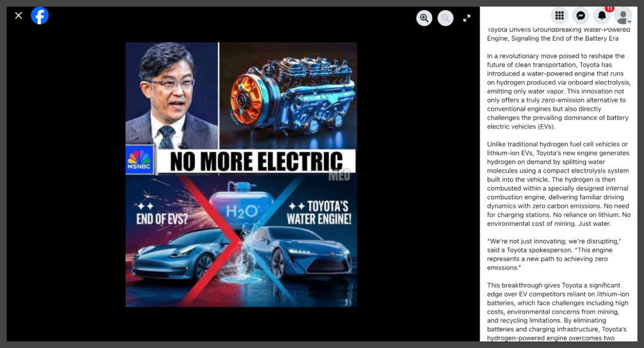Enter fullscreen mode for the photo

[467, 18]
